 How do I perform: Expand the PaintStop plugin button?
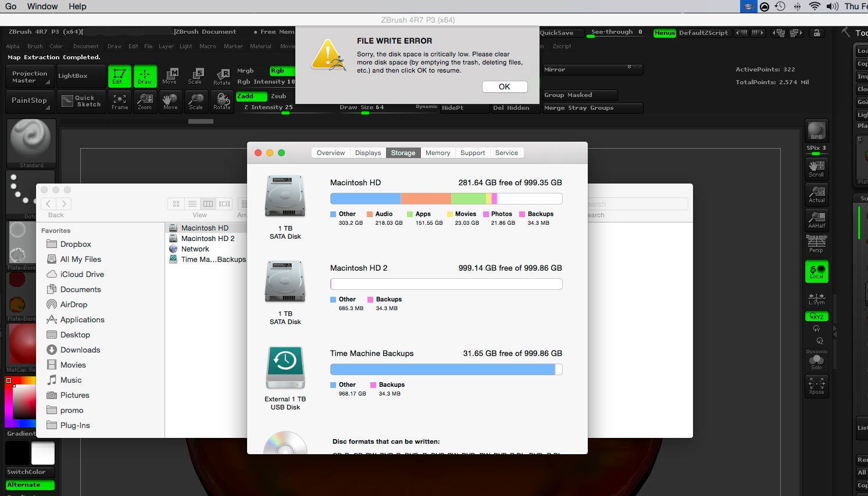tap(30, 100)
